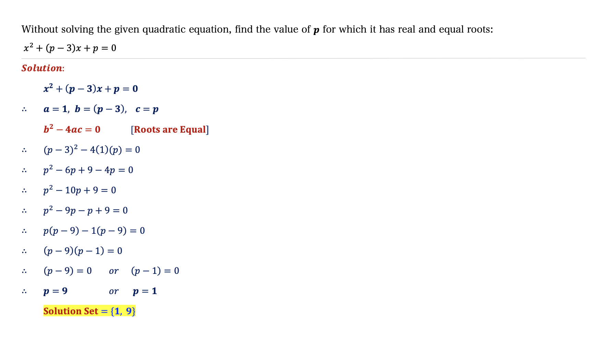Viewport: 604px width, 364px height.
Task: Click the (p − 1) = 0 expression
Action: click(x=155, y=271)
